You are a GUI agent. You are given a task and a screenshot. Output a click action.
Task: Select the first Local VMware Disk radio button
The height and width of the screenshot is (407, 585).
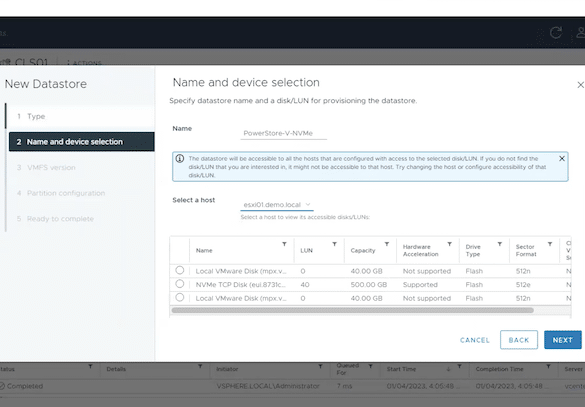tap(180, 270)
